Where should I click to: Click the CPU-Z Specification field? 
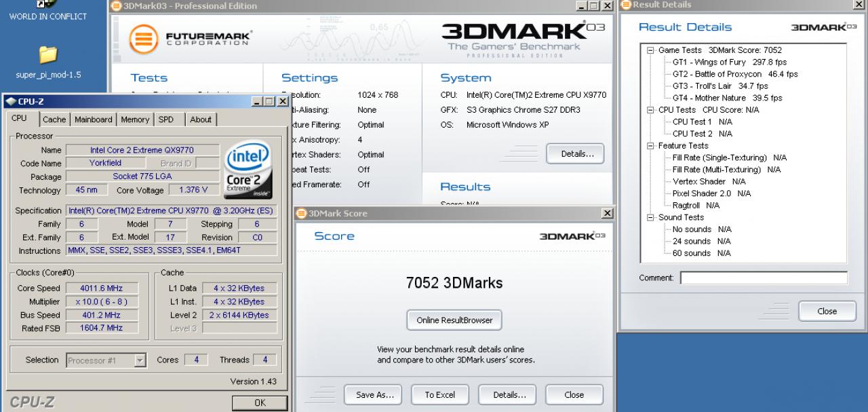172,210
